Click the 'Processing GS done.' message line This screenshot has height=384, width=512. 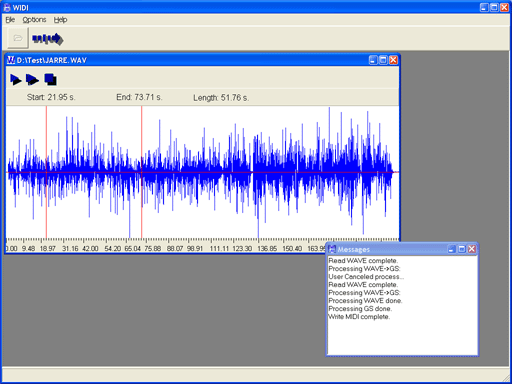click(x=360, y=309)
